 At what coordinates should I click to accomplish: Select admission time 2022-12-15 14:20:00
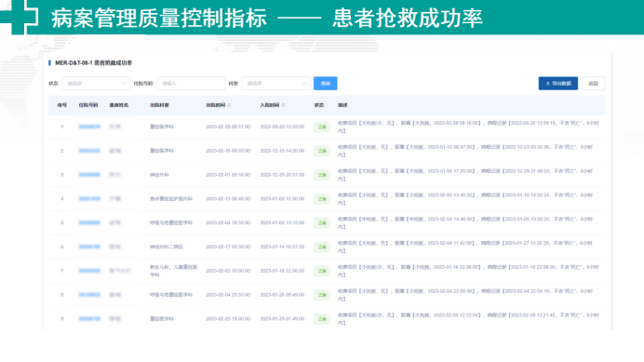coord(282,151)
